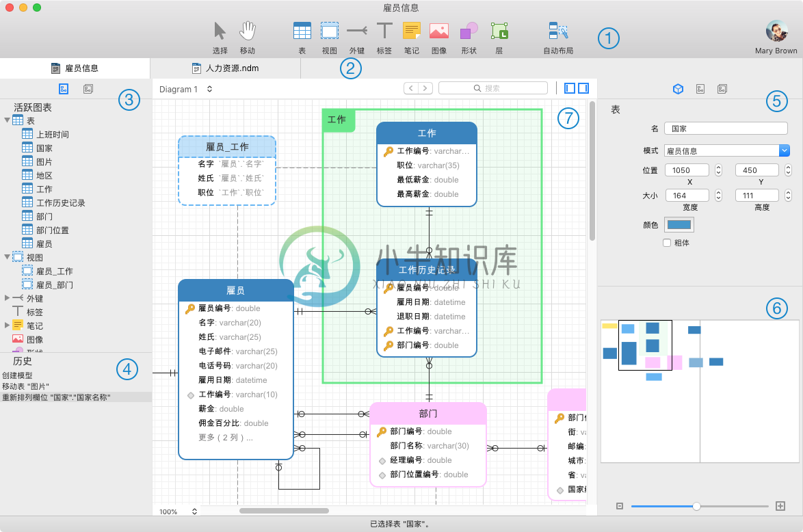
Task: Open the middle inspector tab icon
Action: coord(700,89)
